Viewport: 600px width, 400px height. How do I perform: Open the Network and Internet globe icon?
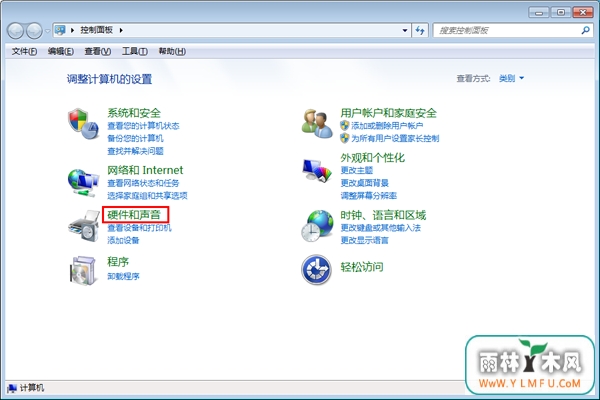(x=83, y=183)
